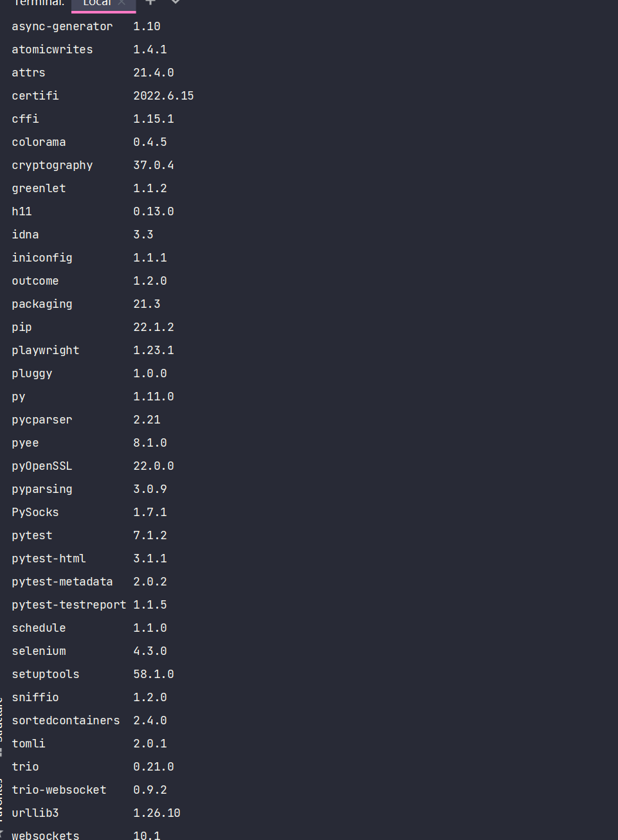Viewport: 618px width, 840px height.
Task: Click the greenlet package name
Action: (39, 188)
